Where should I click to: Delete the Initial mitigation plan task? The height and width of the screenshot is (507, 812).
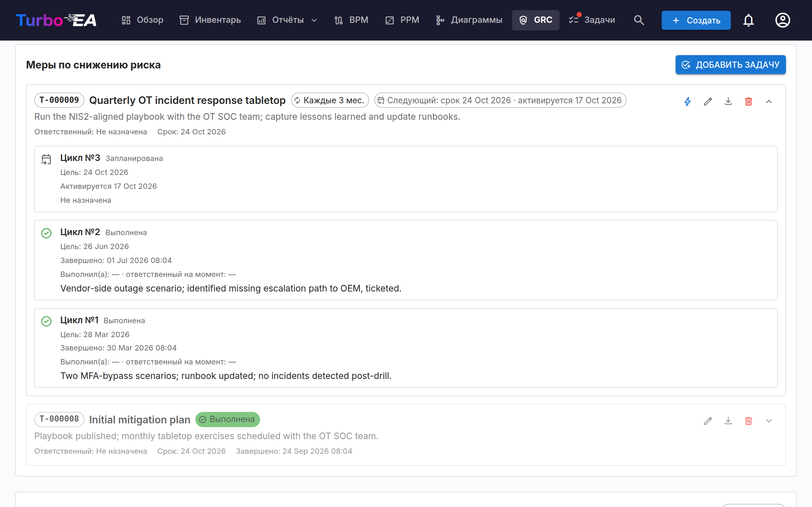(x=748, y=420)
